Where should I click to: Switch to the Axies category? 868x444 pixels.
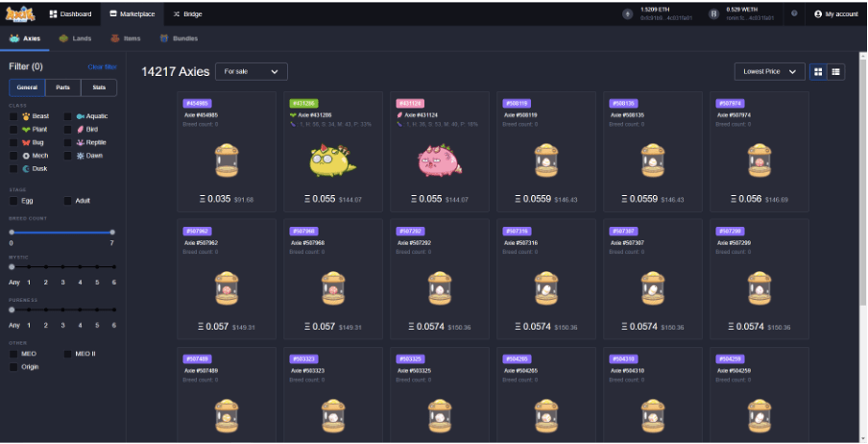(x=25, y=38)
